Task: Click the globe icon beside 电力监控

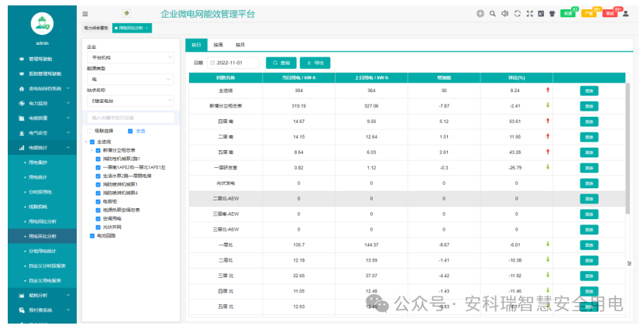Action: pos(22,104)
